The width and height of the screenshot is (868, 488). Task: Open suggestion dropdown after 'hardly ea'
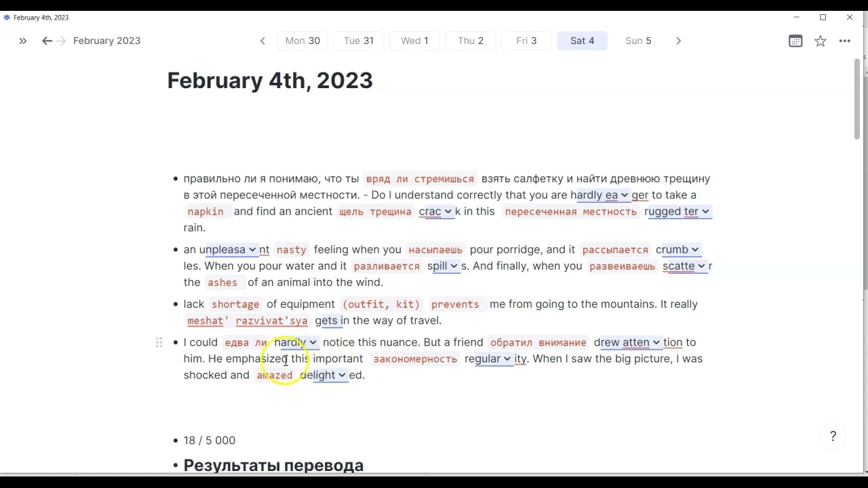click(x=624, y=195)
